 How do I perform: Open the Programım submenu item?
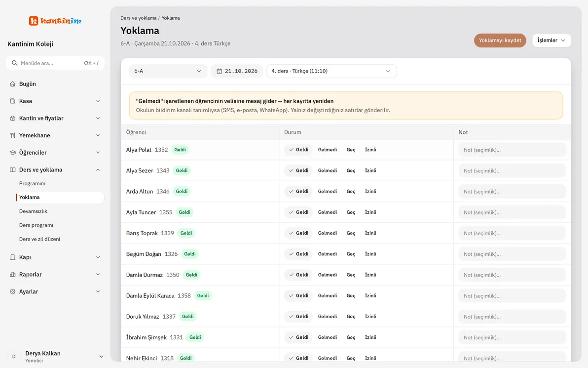(32, 184)
